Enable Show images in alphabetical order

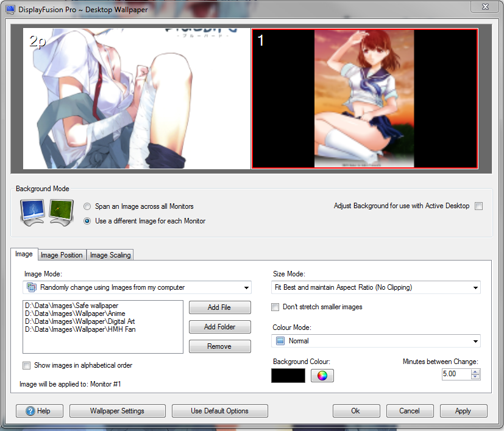click(27, 366)
